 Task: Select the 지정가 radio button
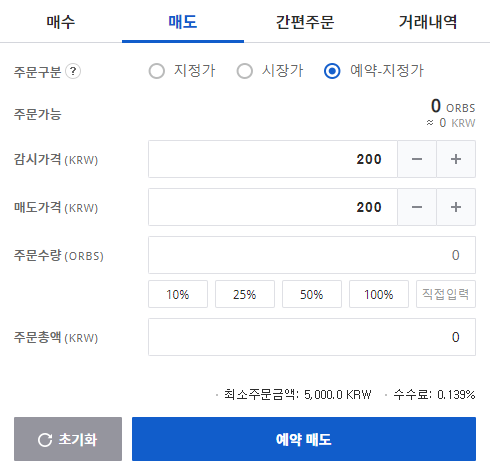(x=157, y=71)
